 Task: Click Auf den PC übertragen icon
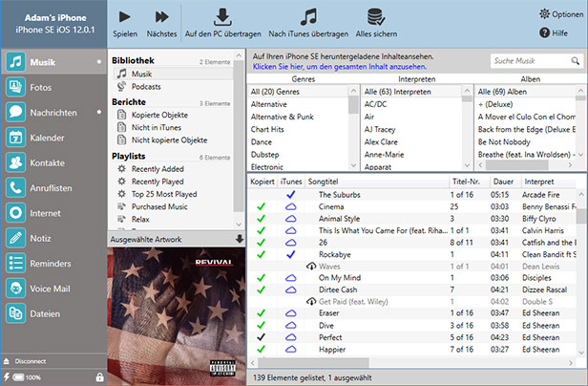click(x=222, y=17)
